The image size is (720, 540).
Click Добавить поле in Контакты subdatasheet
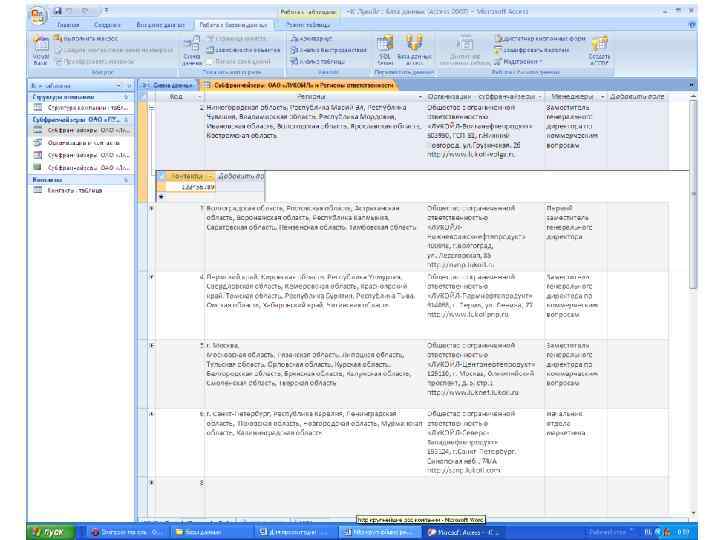[241, 176]
